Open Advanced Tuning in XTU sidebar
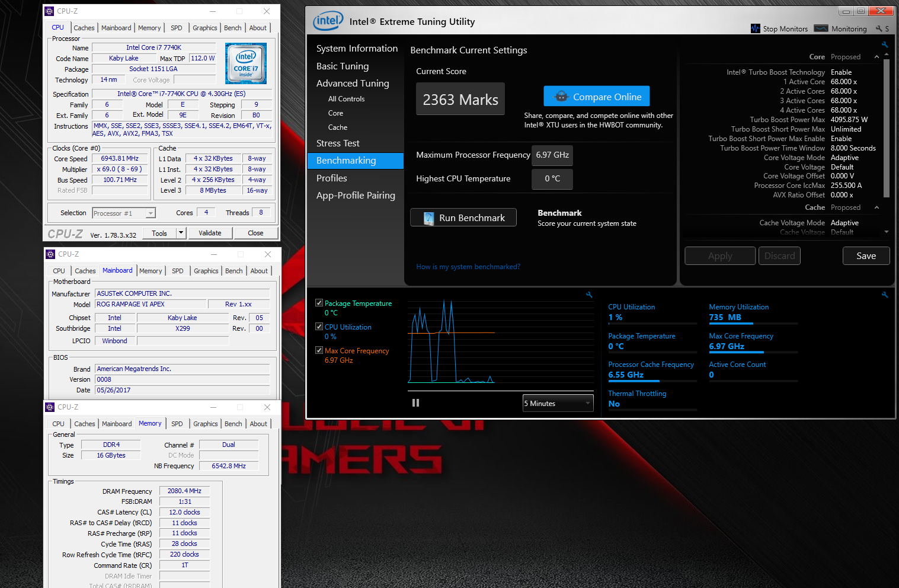 [x=353, y=84]
